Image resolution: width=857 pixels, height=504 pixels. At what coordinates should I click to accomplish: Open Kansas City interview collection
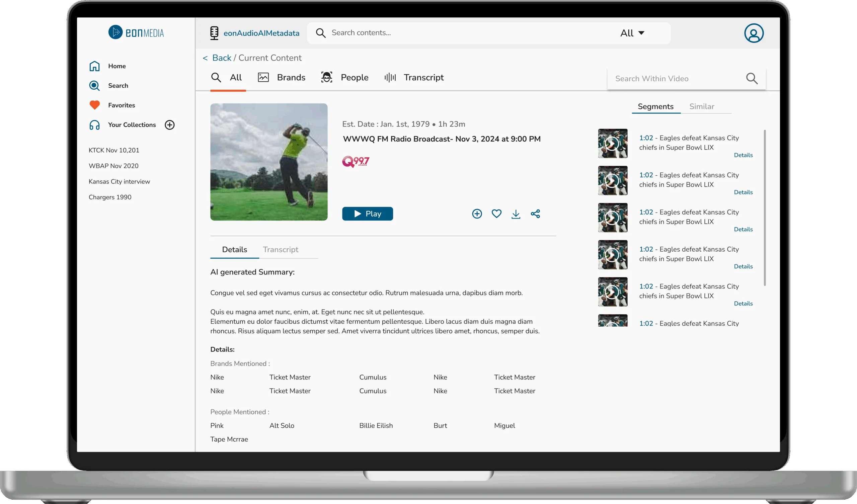(120, 182)
